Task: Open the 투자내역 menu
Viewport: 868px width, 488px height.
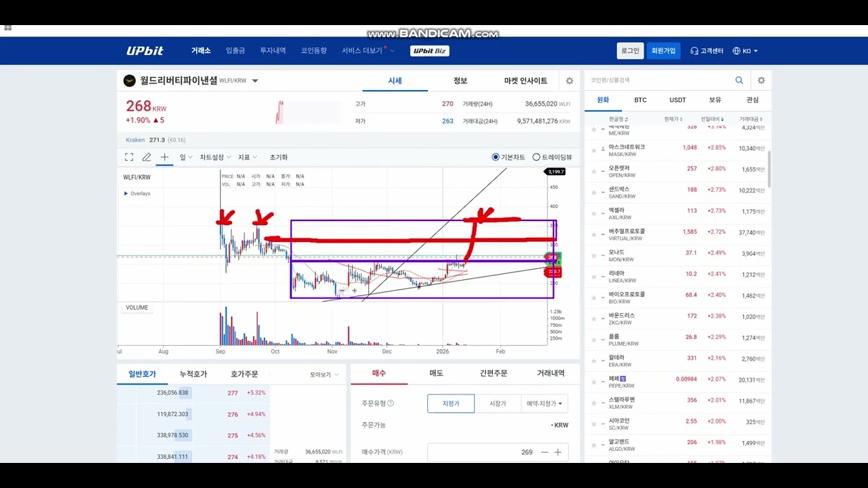Action: tap(273, 51)
